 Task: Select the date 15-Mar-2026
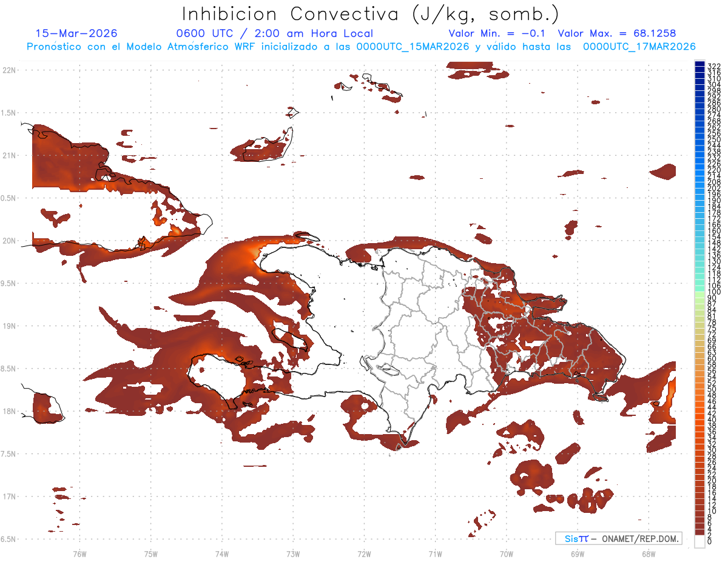[x=76, y=33]
